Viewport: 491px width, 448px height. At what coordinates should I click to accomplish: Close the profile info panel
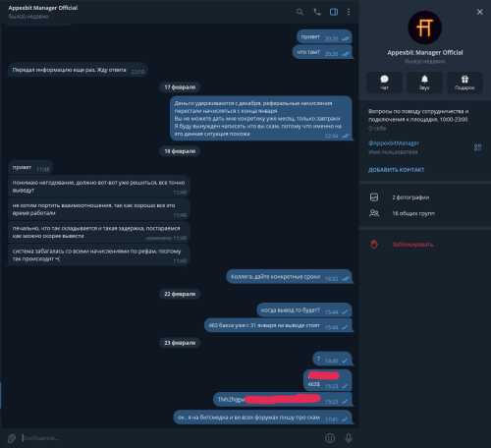click(480, 12)
